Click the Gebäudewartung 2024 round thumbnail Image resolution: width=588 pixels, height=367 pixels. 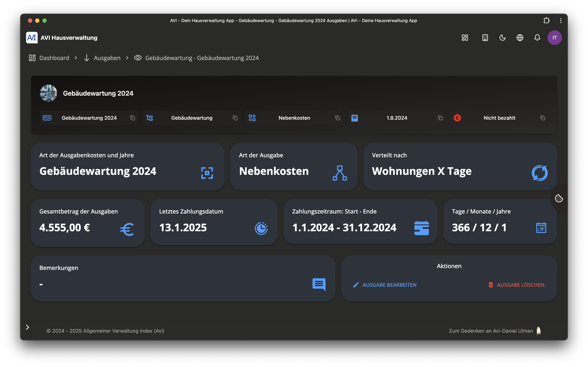pos(48,93)
